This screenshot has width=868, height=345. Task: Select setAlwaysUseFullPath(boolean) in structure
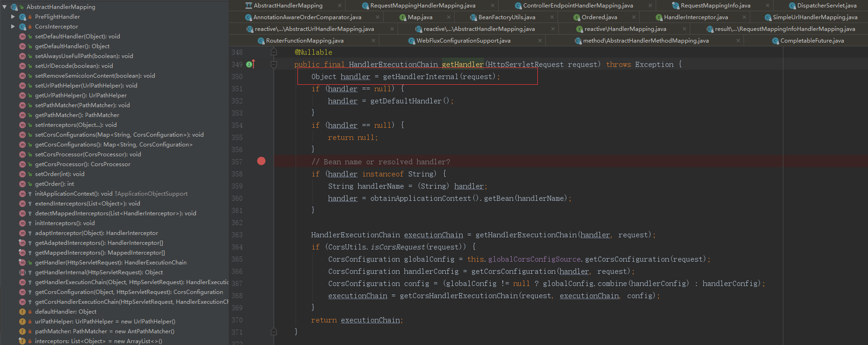pyautogui.click(x=84, y=56)
